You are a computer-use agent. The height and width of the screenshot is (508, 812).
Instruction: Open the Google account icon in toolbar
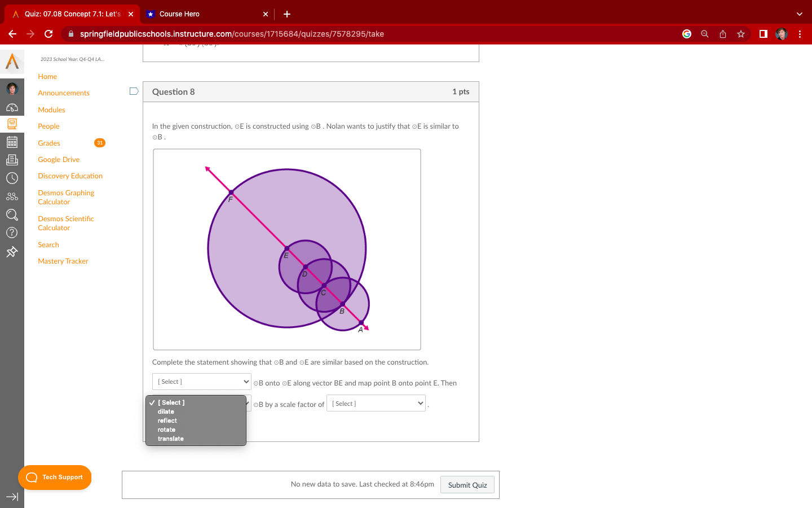(687, 34)
